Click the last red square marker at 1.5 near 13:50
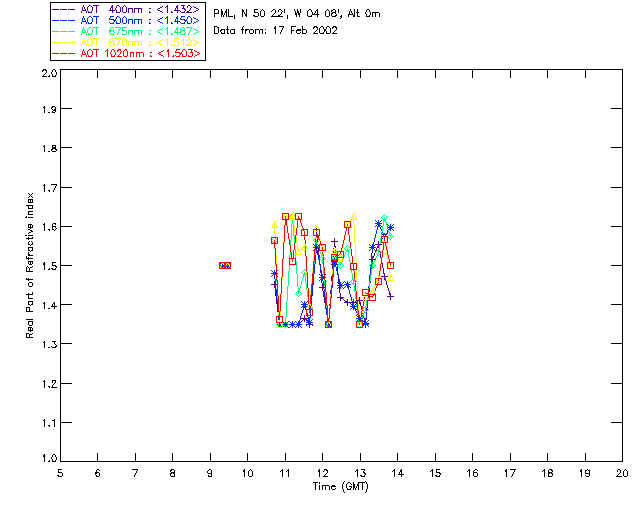The image size is (640, 512). 391,265
